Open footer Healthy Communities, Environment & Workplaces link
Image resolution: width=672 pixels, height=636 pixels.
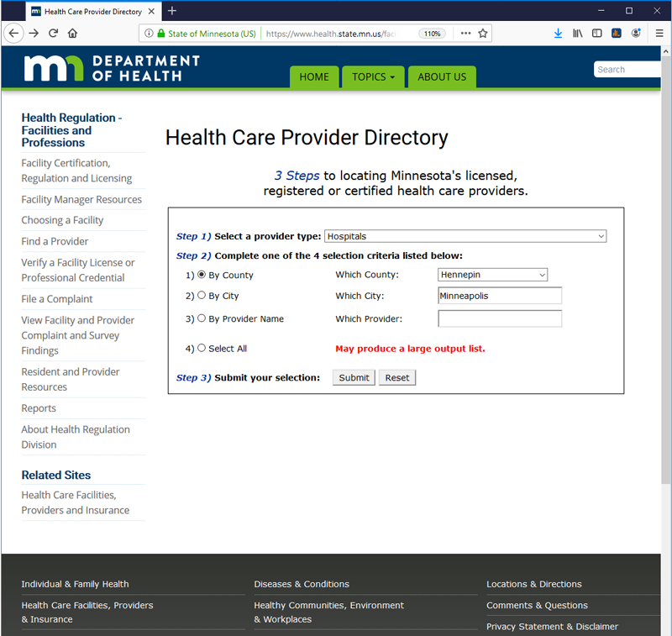coord(328,612)
